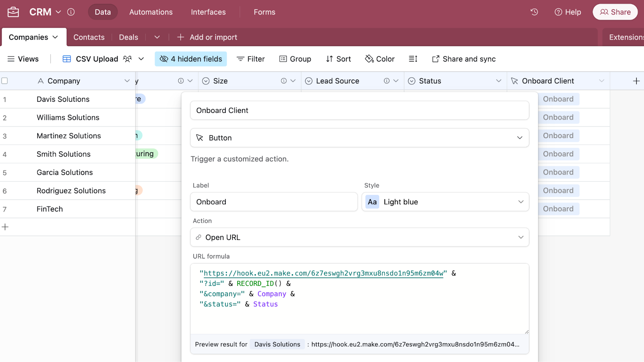Open the Data tab
Viewport: 644px width, 362px height.
[x=103, y=12]
